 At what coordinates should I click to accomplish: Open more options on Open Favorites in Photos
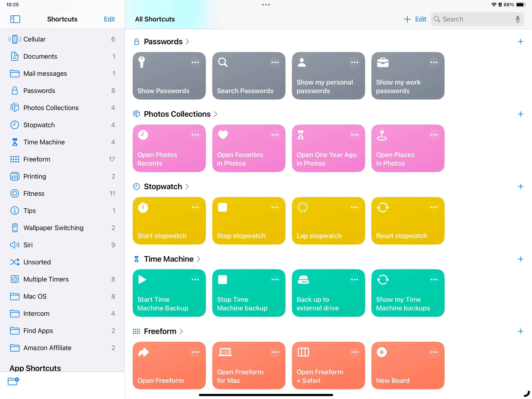275,135
